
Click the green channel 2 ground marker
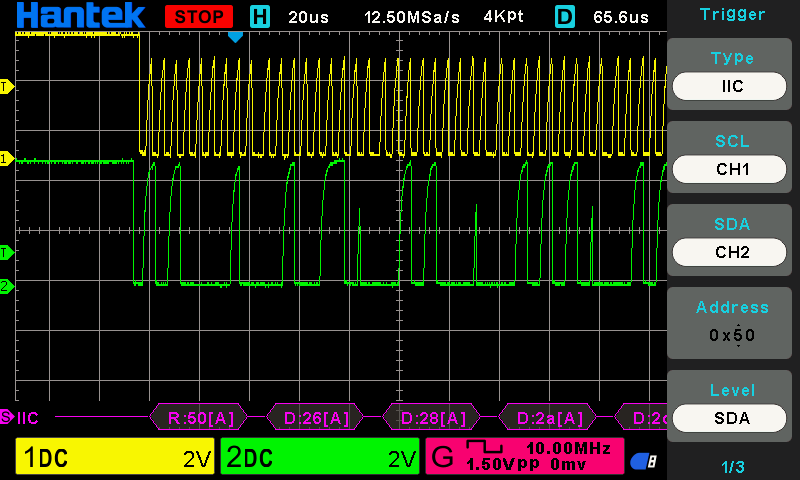[x=5, y=287]
